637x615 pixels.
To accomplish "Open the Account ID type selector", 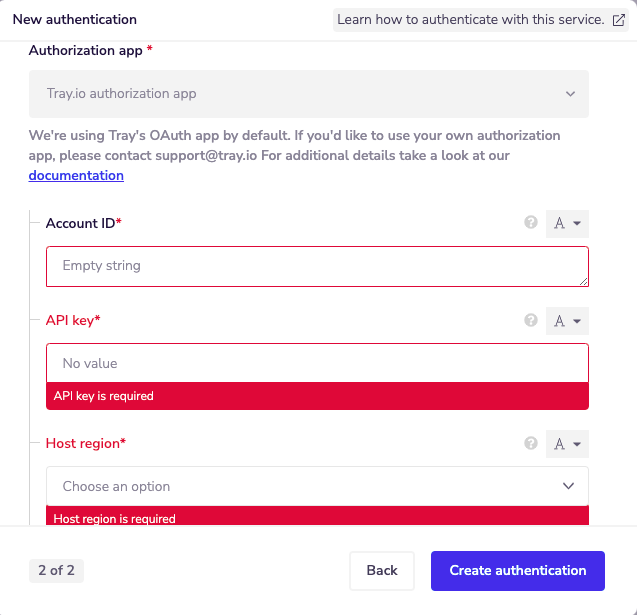I will click(567, 223).
